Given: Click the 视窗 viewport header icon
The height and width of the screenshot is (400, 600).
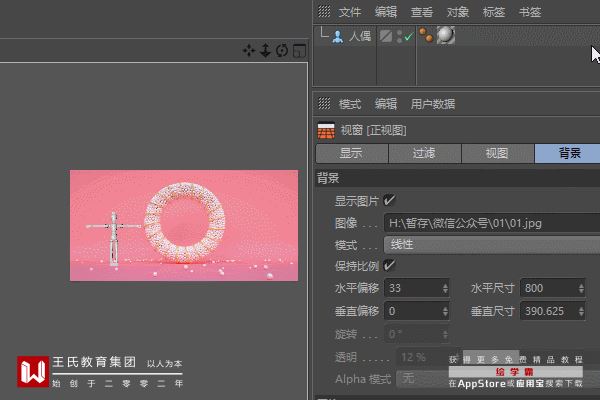Looking at the screenshot, I should pyautogui.click(x=326, y=130).
